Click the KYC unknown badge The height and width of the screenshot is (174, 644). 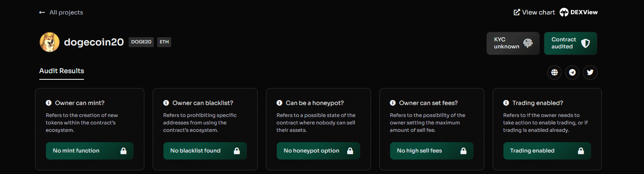pos(513,43)
